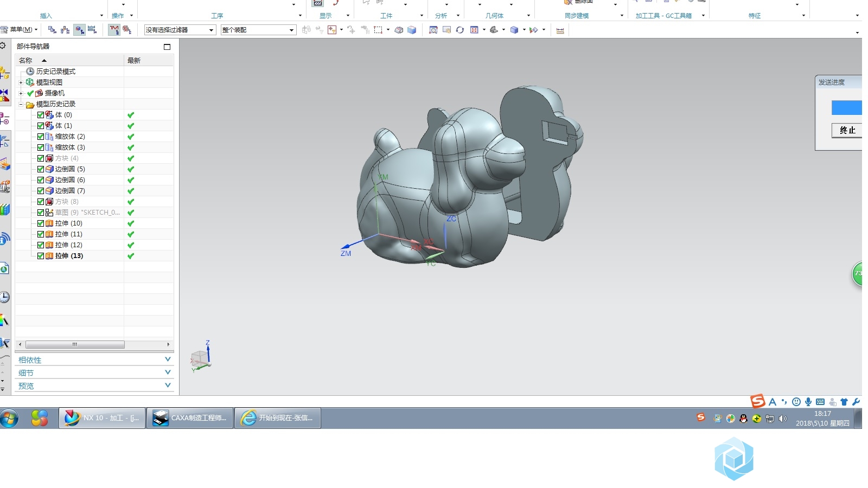Click the machining method view icon
Screen dimensions: 868x488
92,30
